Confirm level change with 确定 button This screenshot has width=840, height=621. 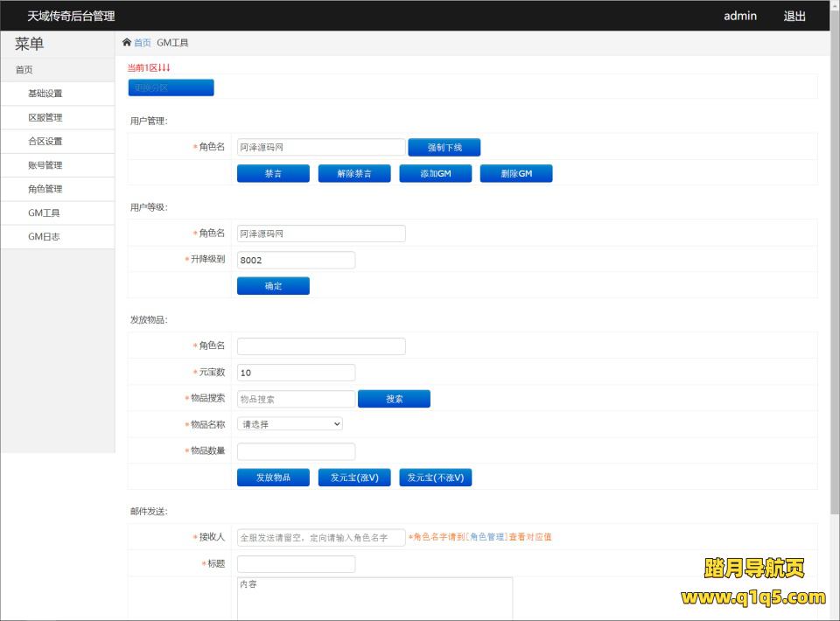273,286
